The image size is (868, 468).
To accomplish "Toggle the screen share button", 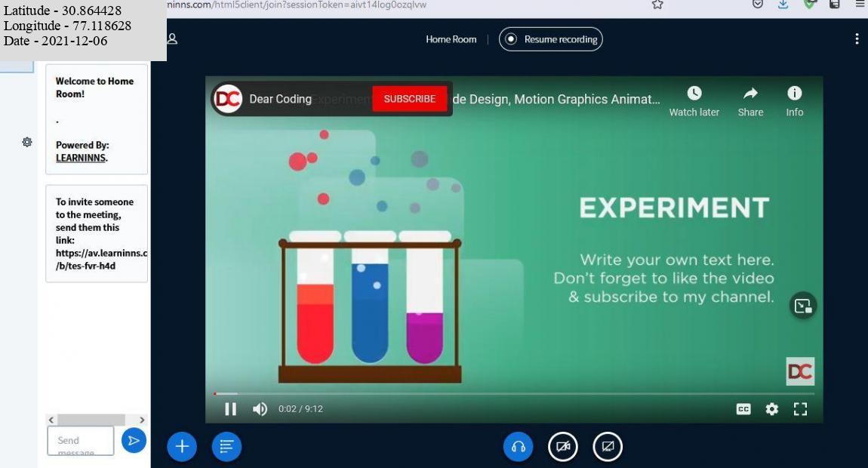I will pos(608,446).
